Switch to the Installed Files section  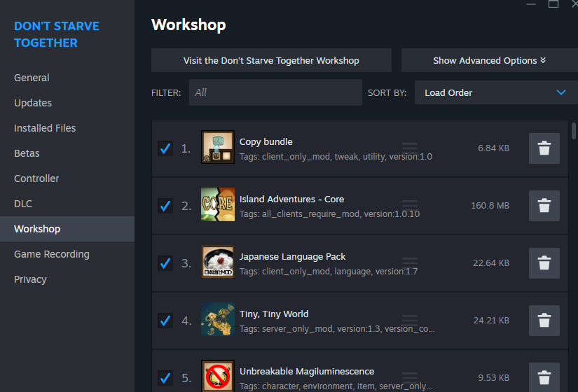coord(45,128)
